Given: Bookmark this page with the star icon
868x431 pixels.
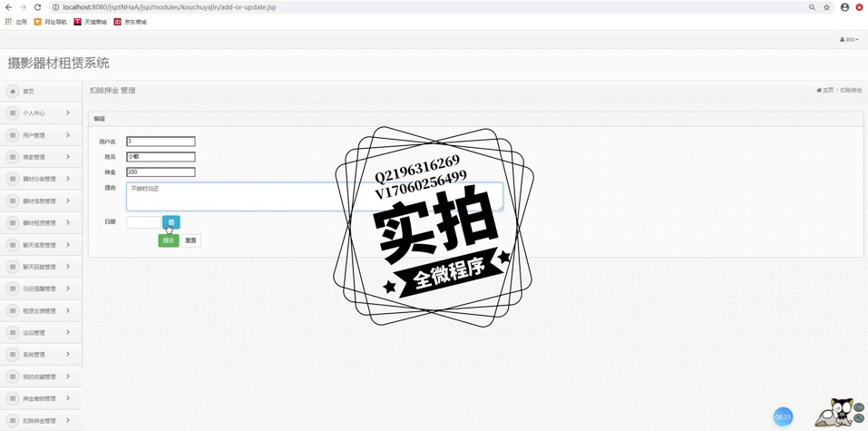Looking at the screenshot, I should coord(826,7).
